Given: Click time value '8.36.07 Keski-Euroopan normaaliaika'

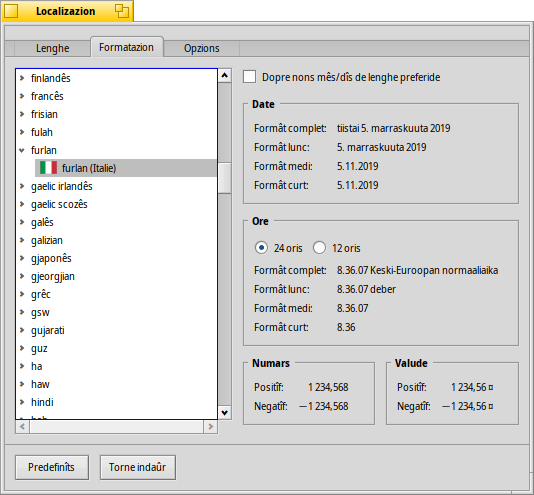Looking at the screenshot, I should tap(417, 270).
